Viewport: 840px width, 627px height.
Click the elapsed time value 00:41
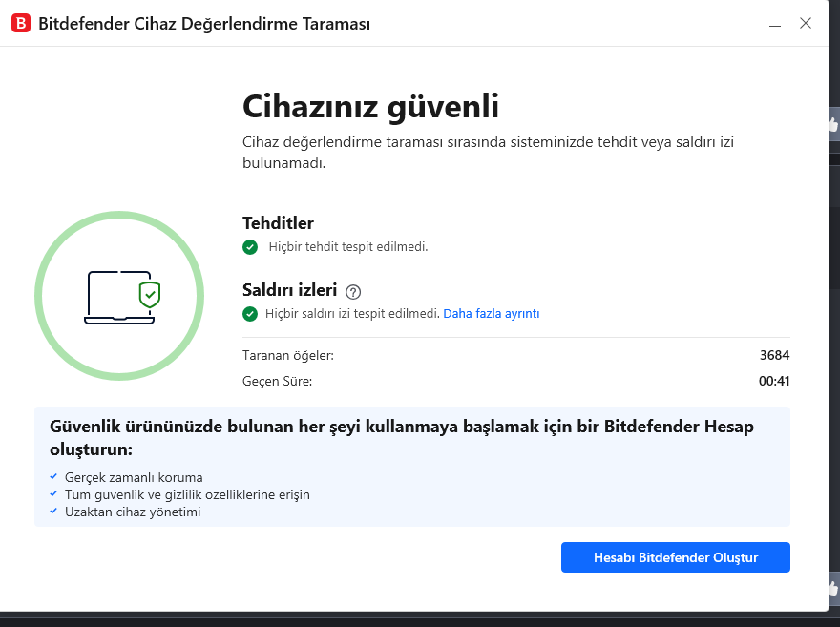pos(774,381)
